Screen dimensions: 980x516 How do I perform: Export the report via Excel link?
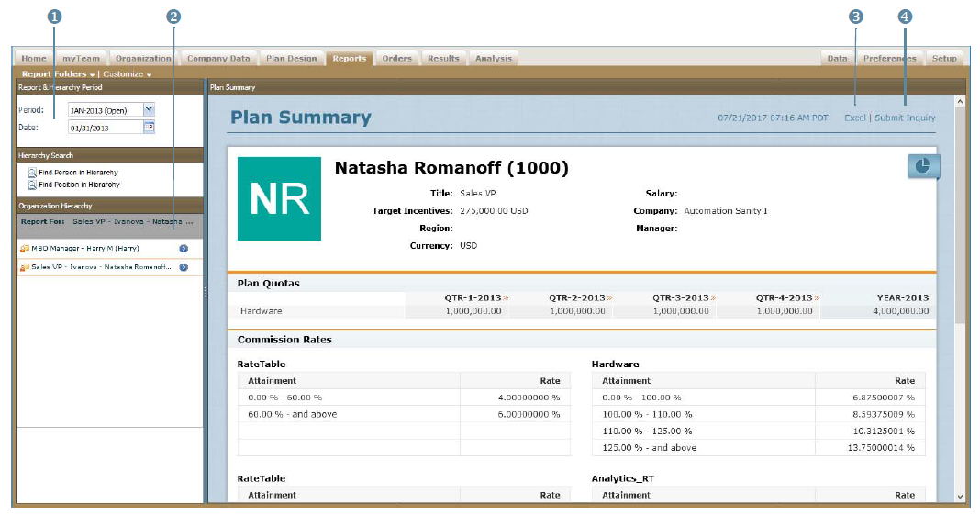(x=855, y=118)
